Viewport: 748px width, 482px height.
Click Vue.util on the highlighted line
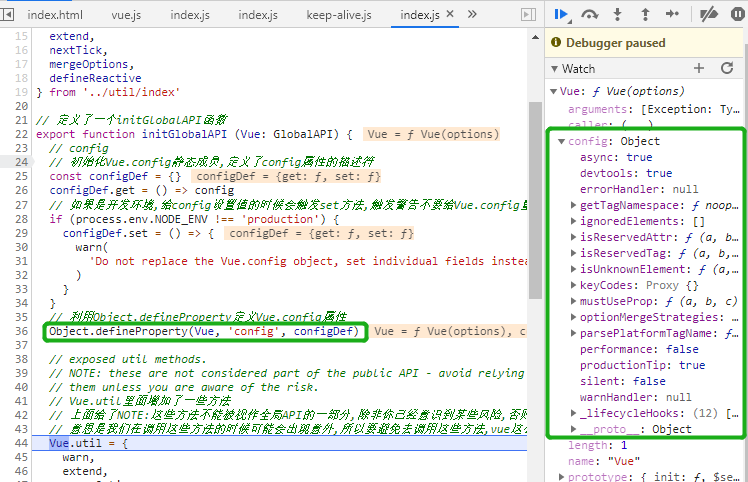click(x=75, y=443)
